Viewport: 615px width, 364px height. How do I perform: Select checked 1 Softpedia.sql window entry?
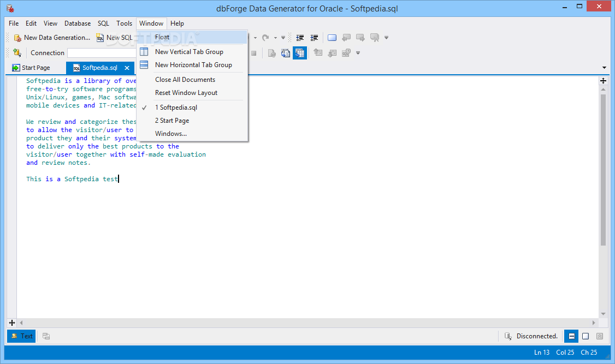pos(193,108)
